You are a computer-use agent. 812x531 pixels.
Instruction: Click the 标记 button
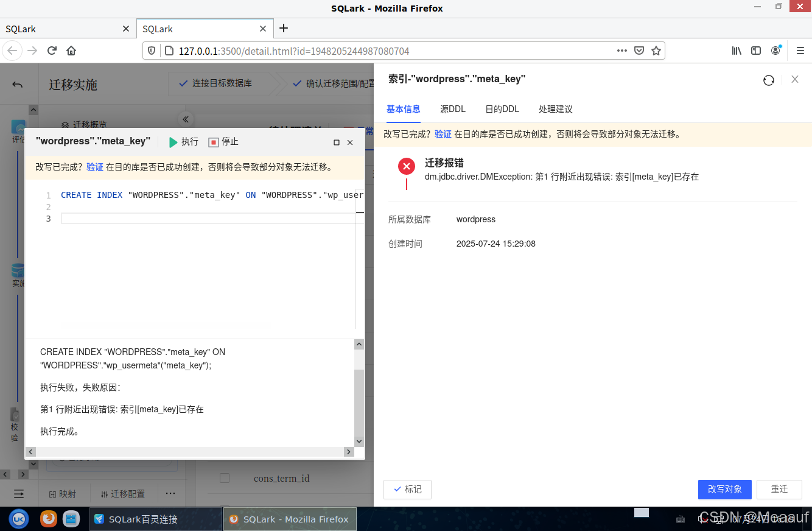pos(407,490)
